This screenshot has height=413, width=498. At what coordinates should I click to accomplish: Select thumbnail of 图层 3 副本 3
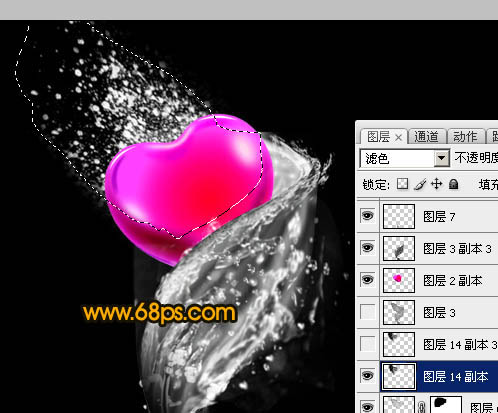click(399, 248)
